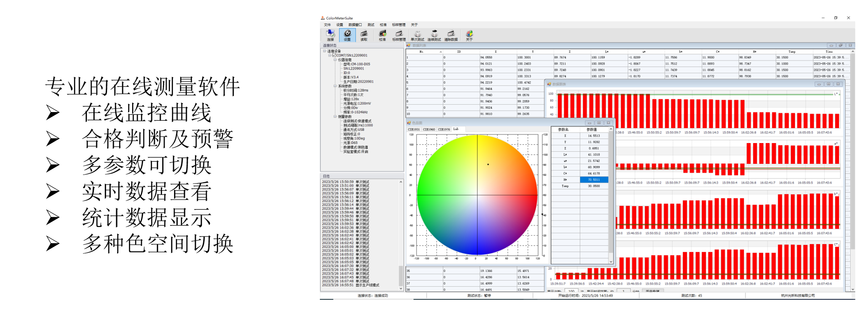Image resolution: width=868 pixels, height=318 pixels.
Task: Start 校准 calibration from the toolbar
Action: pos(382,35)
